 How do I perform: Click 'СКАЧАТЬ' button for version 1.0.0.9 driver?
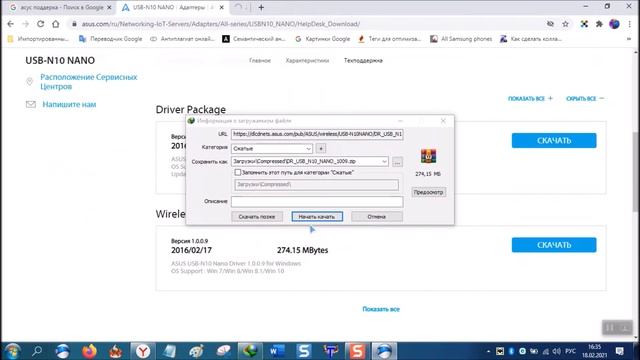pyautogui.click(x=554, y=245)
